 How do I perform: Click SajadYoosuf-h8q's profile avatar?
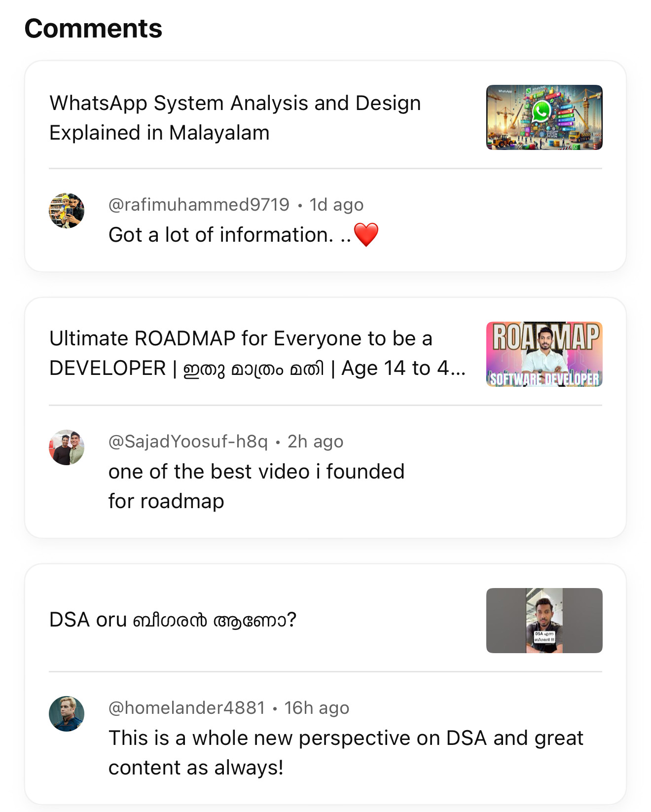[x=67, y=447]
